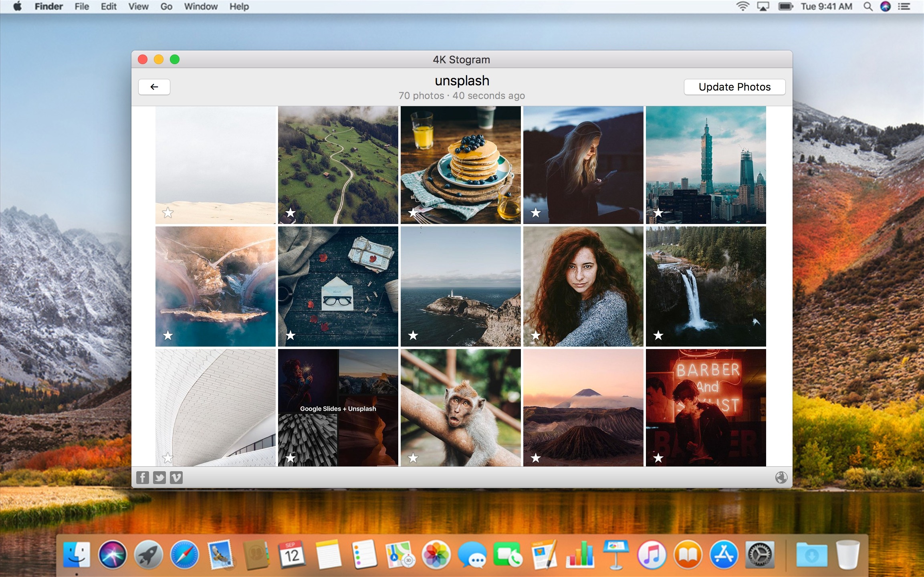924x577 pixels.
Task: Click Update Photos button
Action: click(x=734, y=87)
